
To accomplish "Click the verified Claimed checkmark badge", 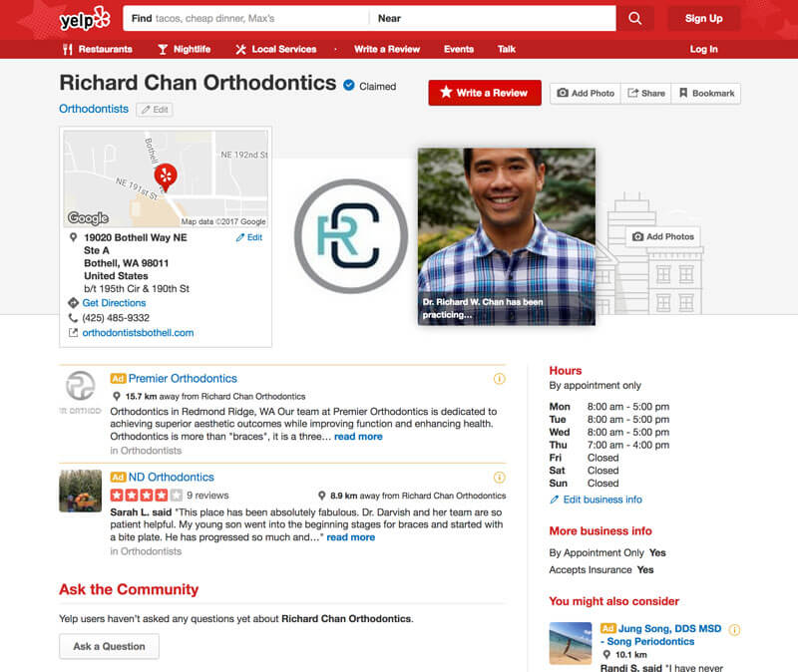I will pos(348,85).
